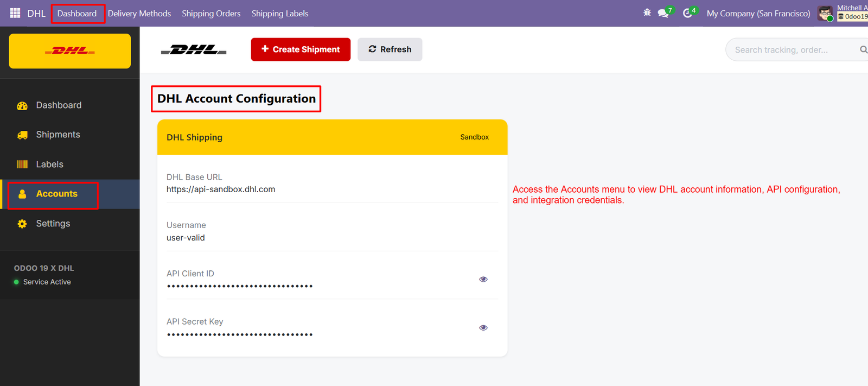Go to Shipments in the sidebar
Image resolution: width=868 pixels, height=386 pixels.
(70, 135)
